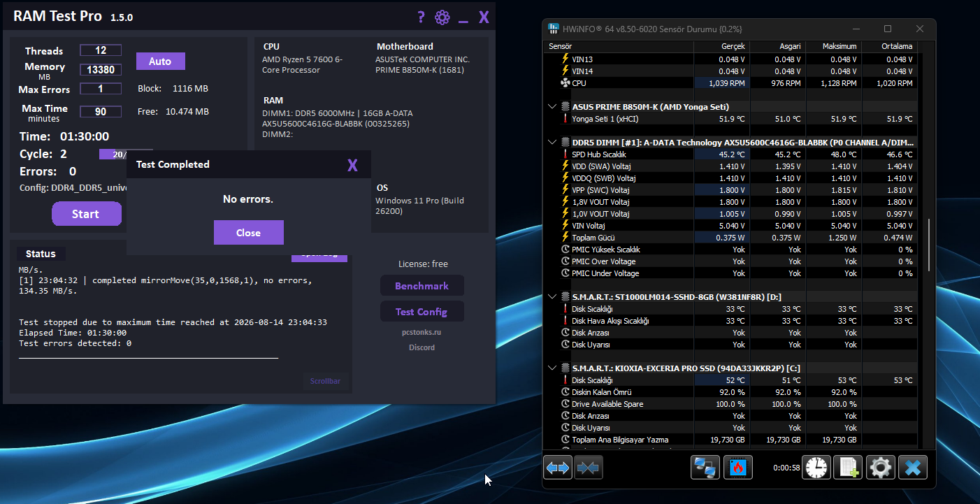Click thermometer icon on Disk Hava Akışı Sıcaklığı row
Screen dimensions: 980x504
565,321
